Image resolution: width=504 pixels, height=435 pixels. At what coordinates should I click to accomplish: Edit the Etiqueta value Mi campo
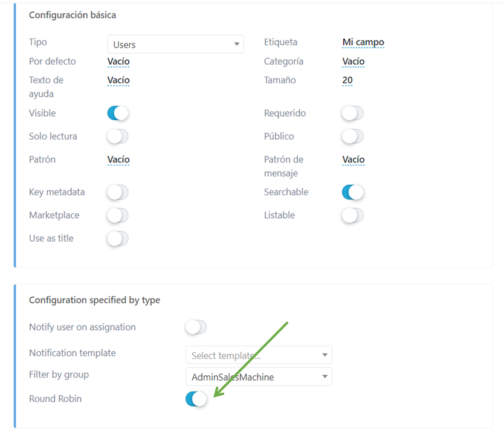[363, 42]
